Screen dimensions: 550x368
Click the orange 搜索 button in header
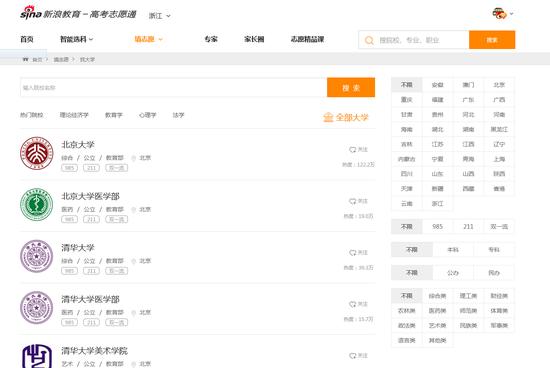click(x=492, y=40)
